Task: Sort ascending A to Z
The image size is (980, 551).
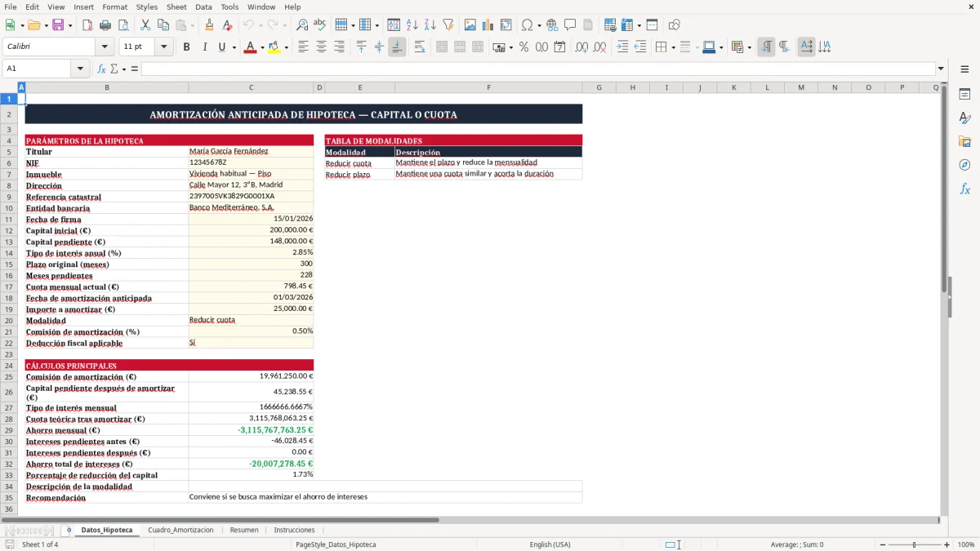Action: click(412, 25)
